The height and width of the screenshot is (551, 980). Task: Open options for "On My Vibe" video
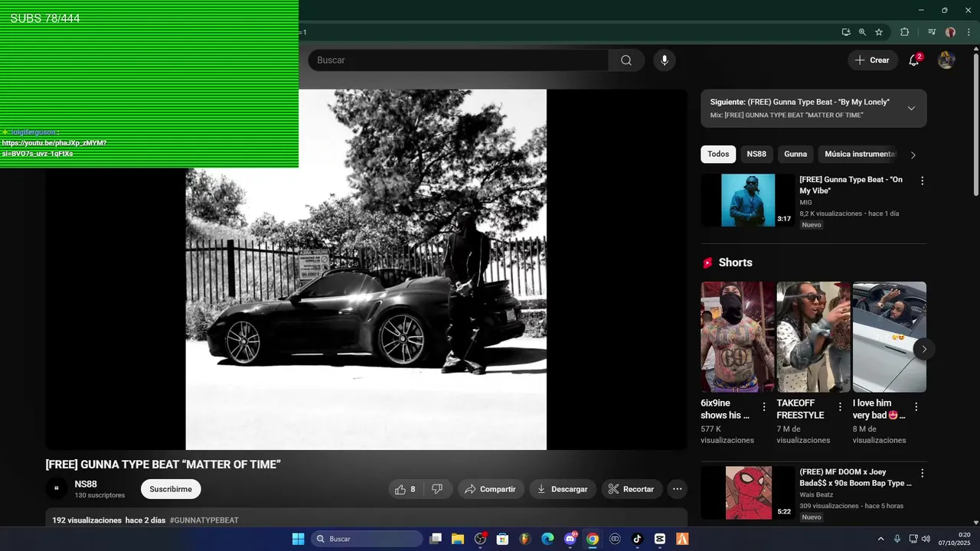[x=922, y=181]
